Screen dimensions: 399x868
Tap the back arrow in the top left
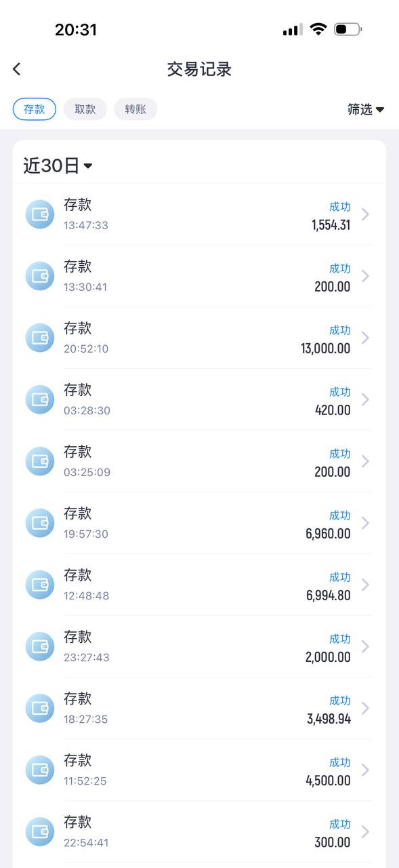(x=16, y=69)
